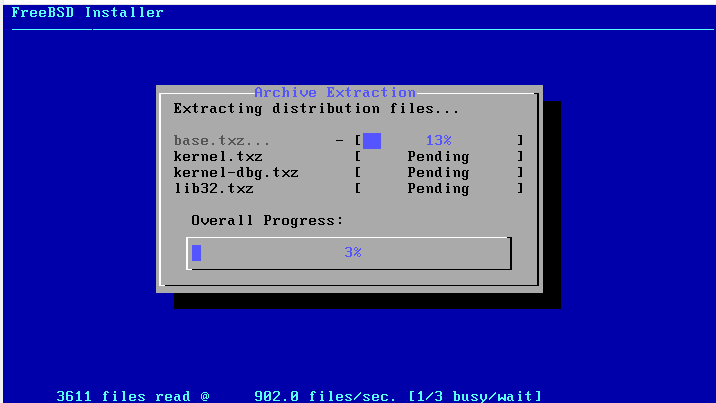This screenshot has width=716, height=403.
Task: Click the 'Extracting distribution files...' message
Action: tap(316, 108)
